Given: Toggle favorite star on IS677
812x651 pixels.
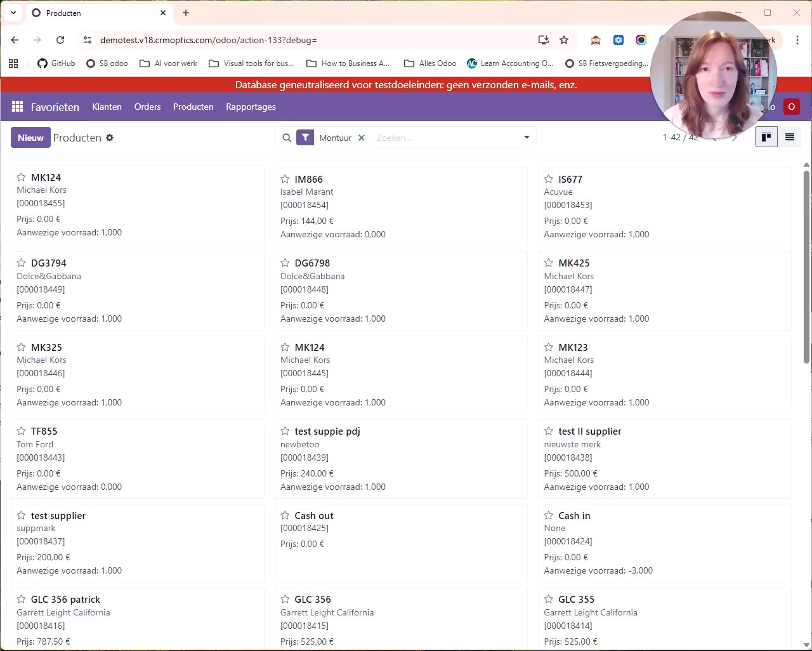Looking at the screenshot, I should point(549,179).
